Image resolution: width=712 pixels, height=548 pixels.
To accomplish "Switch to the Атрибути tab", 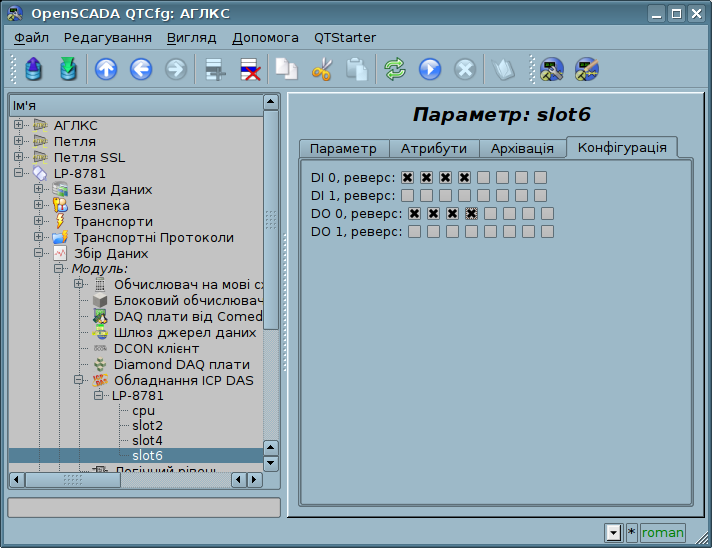I will pyautogui.click(x=433, y=148).
